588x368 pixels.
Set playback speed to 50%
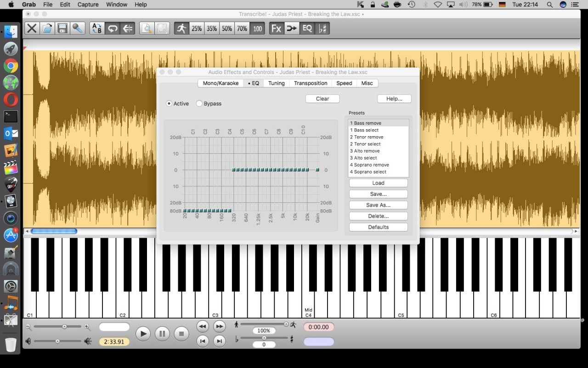pyautogui.click(x=227, y=29)
